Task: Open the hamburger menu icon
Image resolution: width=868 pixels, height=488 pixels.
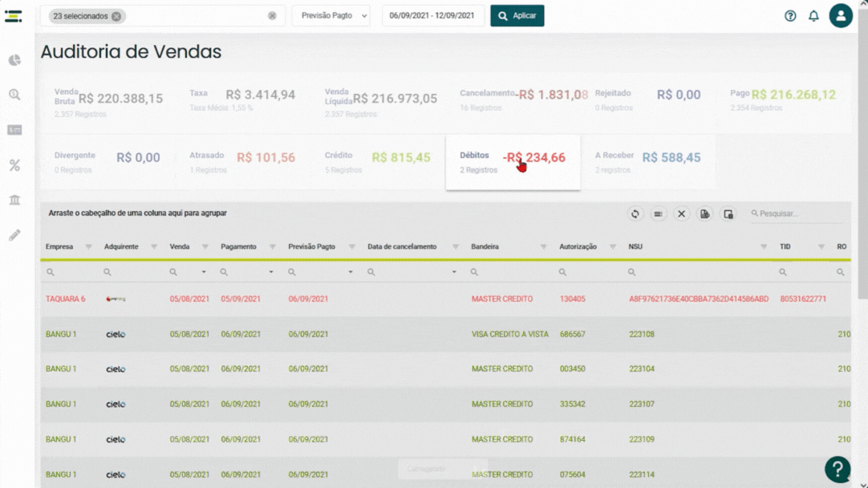Action: (14, 16)
